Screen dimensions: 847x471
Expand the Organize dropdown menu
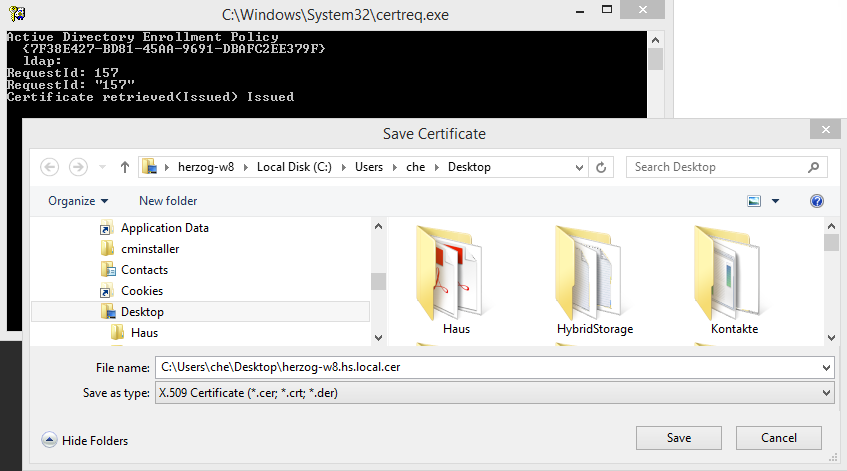(x=78, y=201)
